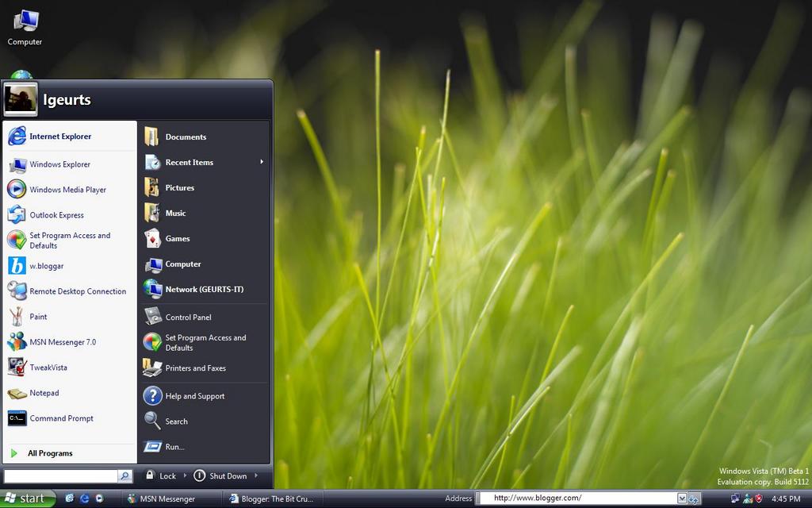Lock the computer

pos(160,476)
